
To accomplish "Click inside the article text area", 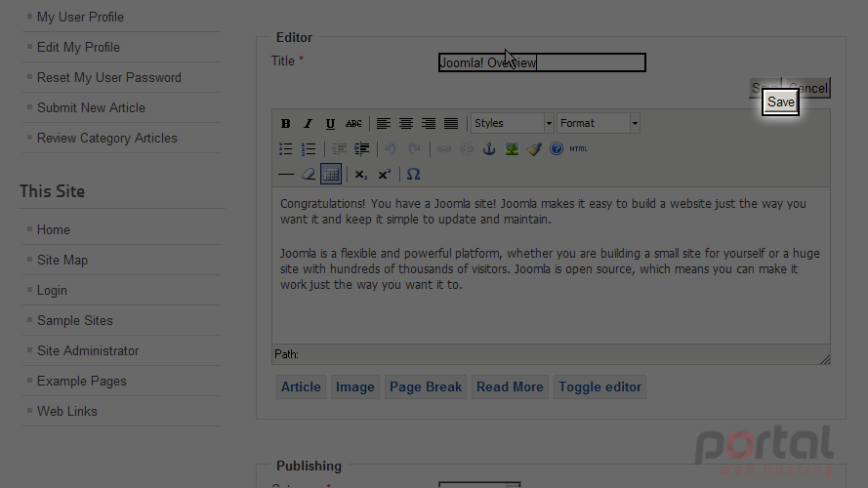I will click(551, 265).
